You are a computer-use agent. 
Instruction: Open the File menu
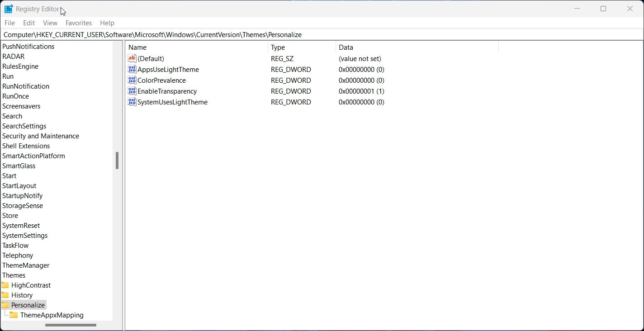coord(9,23)
